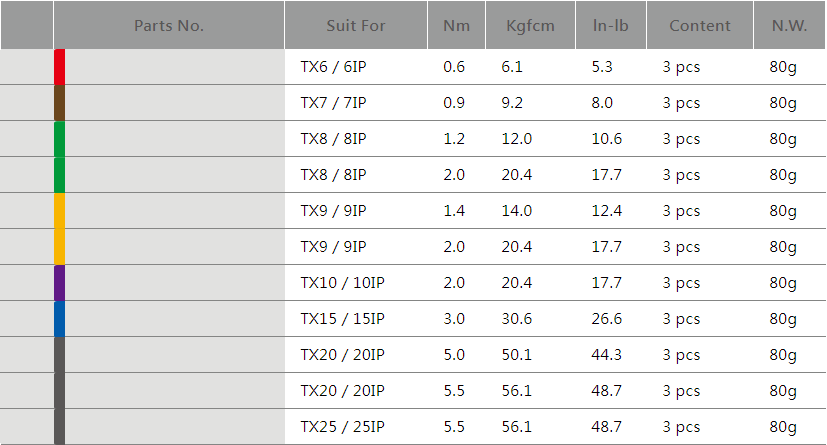The width and height of the screenshot is (827, 445).
Task: Click the TX7 / 7IP cell
Action: pyautogui.click(x=333, y=103)
